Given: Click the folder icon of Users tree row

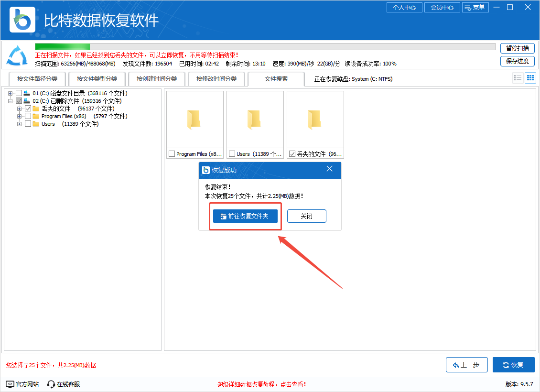Looking at the screenshot, I should point(36,124).
